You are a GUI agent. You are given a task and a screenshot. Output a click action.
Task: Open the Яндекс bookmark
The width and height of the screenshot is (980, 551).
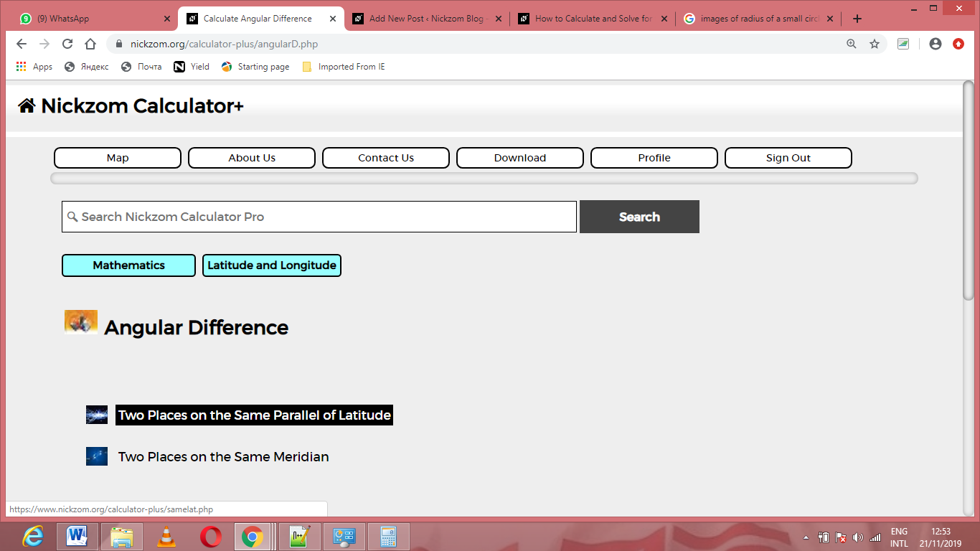[x=86, y=67]
